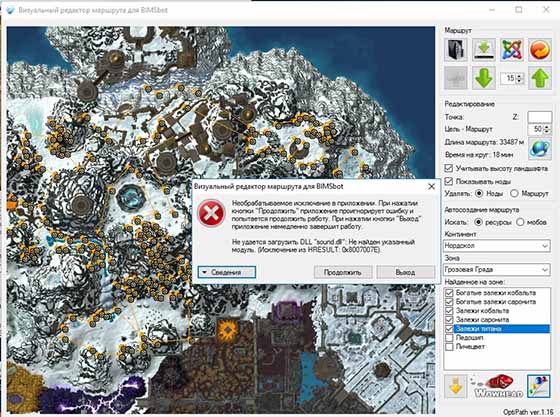Viewport: 560px width, 417px height.
Task: Expand 'Сведения' details in error dialog
Action: (226, 272)
